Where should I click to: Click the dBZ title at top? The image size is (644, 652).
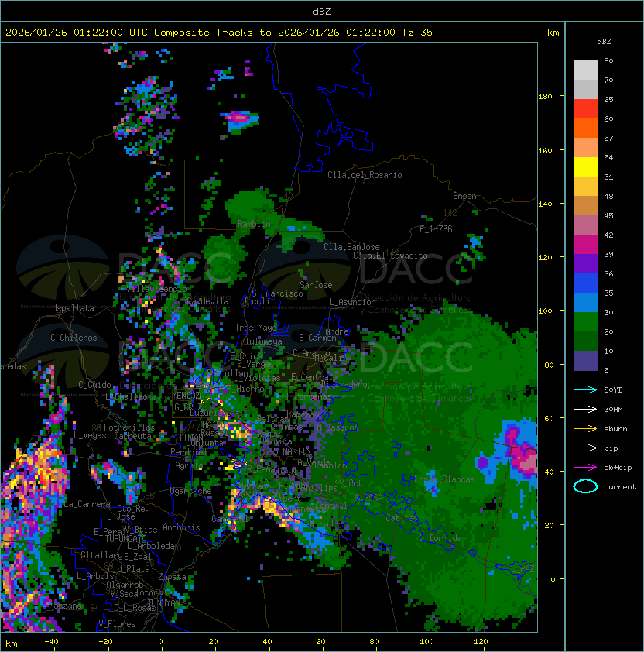pos(322,11)
